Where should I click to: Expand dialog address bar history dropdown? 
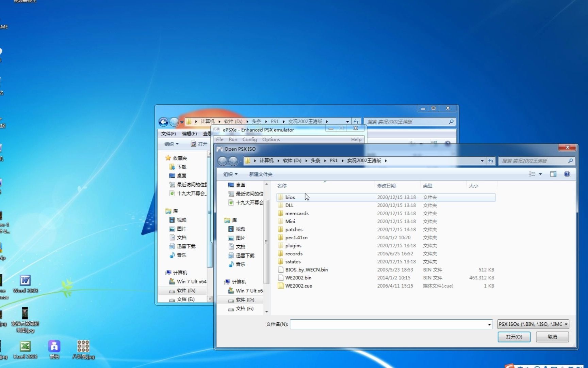coord(482,161)
